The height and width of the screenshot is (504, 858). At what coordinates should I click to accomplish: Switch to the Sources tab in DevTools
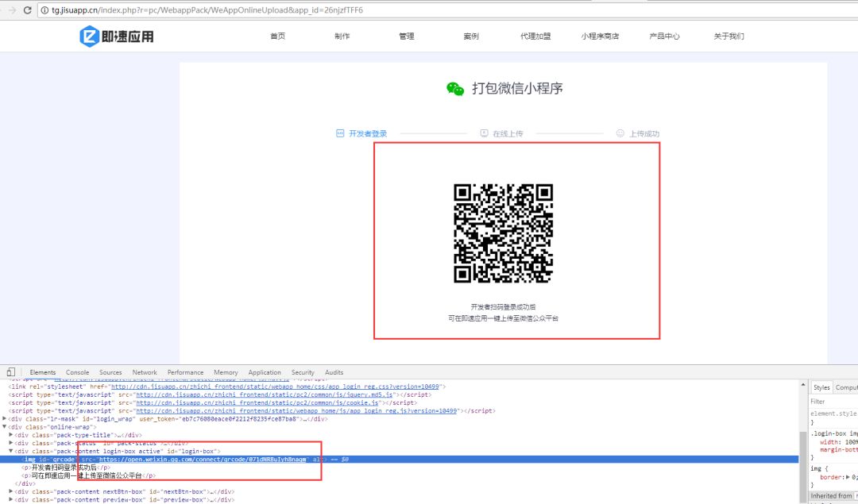pyautogui.click(x=110, y=372)
